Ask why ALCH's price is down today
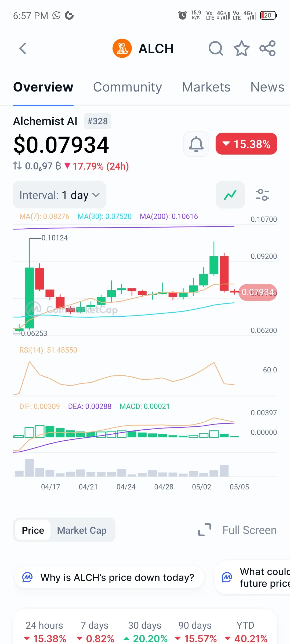The image size is (290, 644). click(x=109, y=577)
